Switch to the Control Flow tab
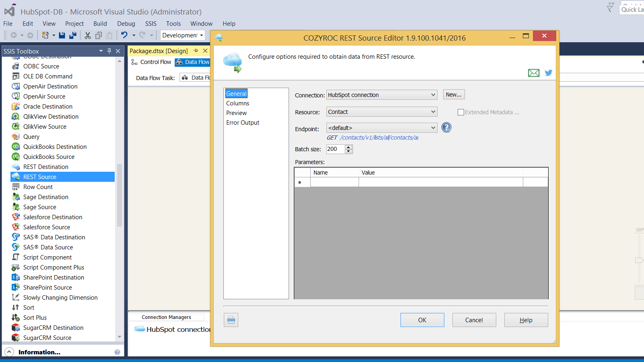Viewport: 644px width, 362px height. [x=151, y=62]
